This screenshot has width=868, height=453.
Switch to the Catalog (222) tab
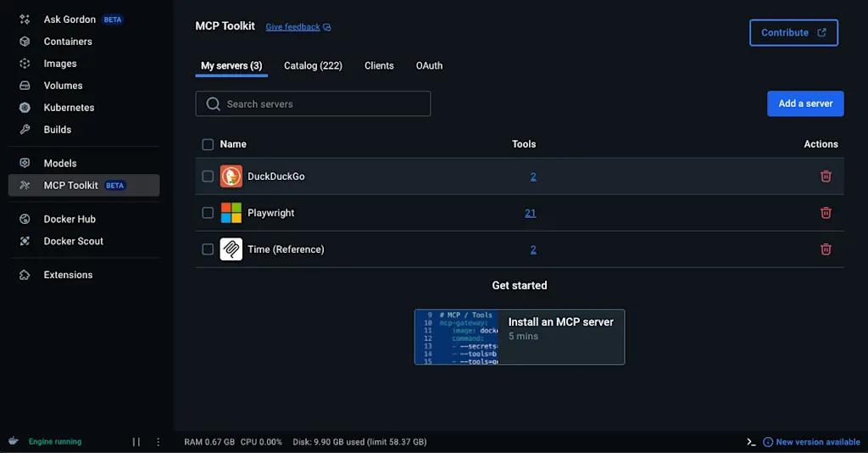tap(314, 65)
